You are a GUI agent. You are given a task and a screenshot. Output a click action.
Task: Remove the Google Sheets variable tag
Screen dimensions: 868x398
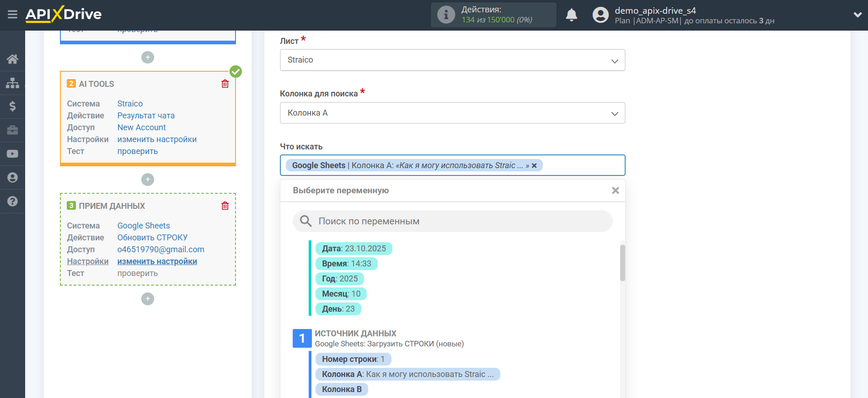(x=534, y=166)
